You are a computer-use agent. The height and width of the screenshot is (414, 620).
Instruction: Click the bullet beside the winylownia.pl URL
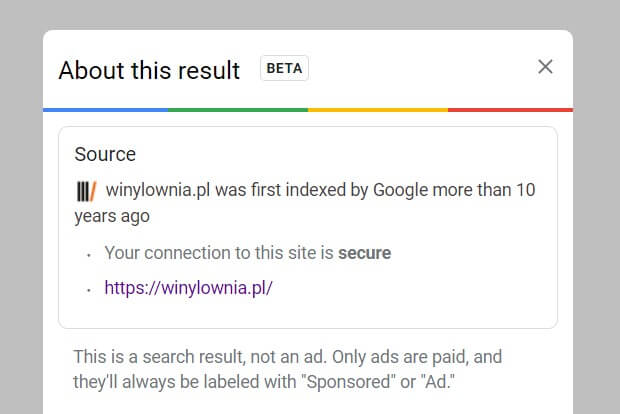point(89,290)
